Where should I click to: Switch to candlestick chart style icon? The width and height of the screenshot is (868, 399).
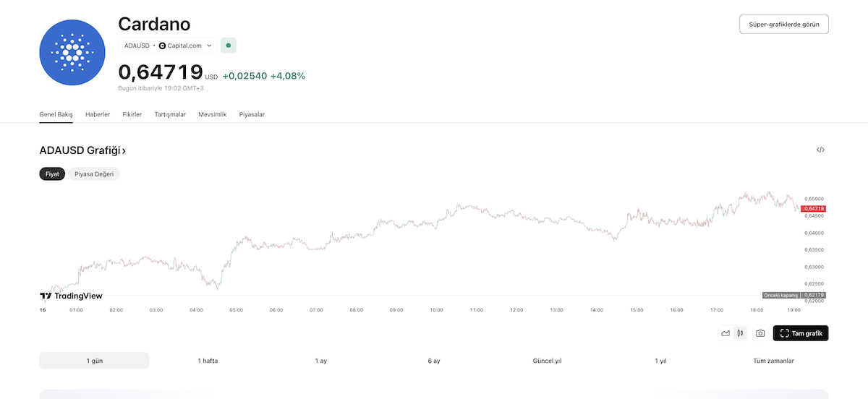[740, 333]
